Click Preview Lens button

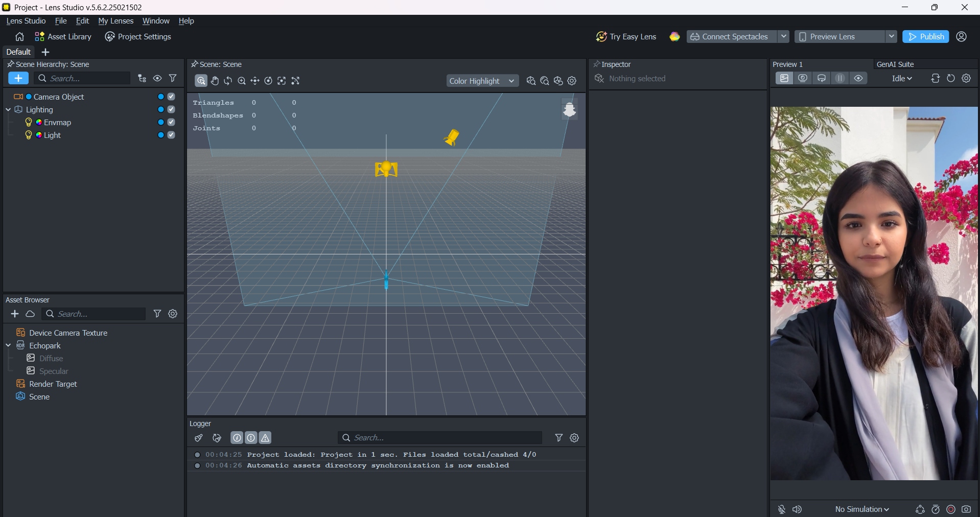point(839,37)
